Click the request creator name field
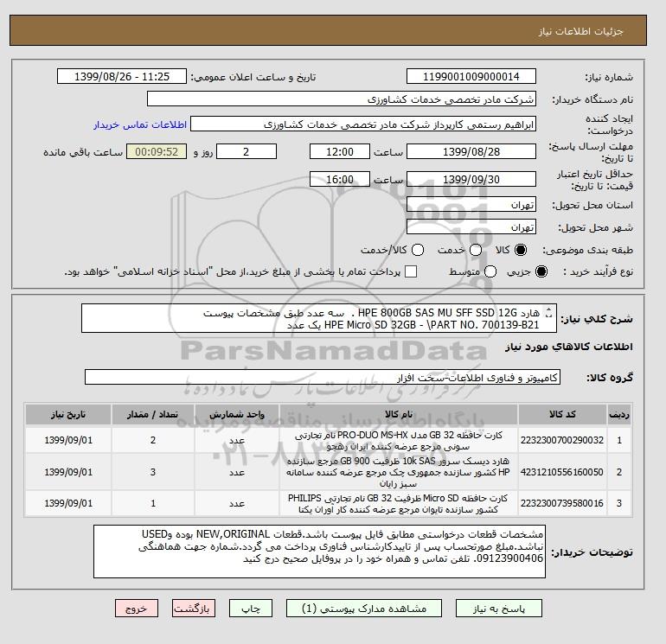The height and width of the screenshot is (644, 666). 363,124
